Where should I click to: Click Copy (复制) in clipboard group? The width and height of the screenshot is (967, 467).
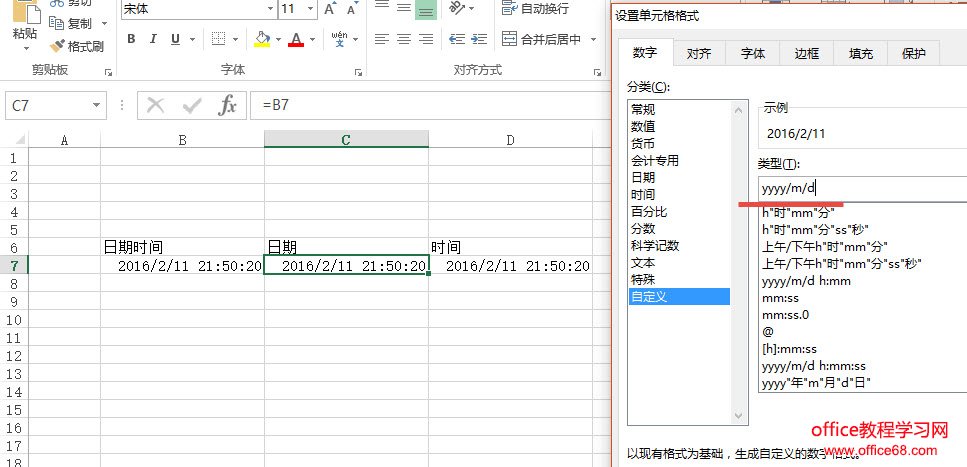[x=72, y=23]
